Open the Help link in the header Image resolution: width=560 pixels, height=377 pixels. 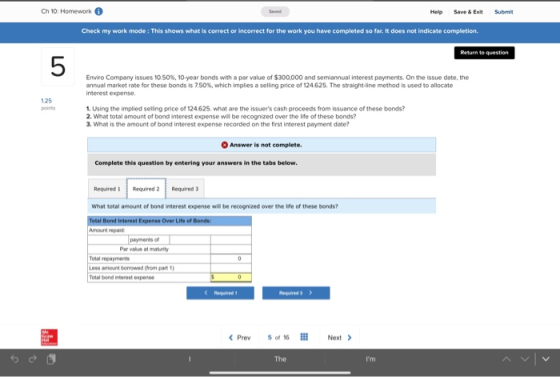pos(436,12)
